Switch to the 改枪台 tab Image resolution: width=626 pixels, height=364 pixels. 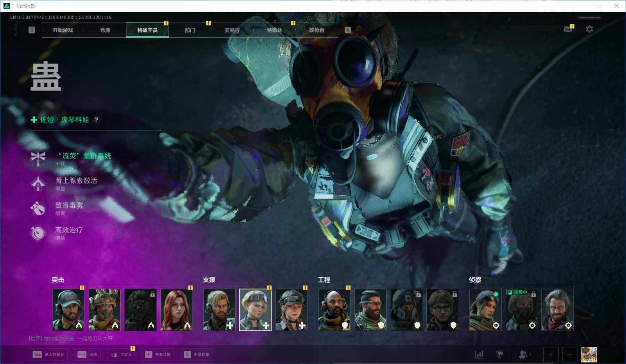point(317,30)
